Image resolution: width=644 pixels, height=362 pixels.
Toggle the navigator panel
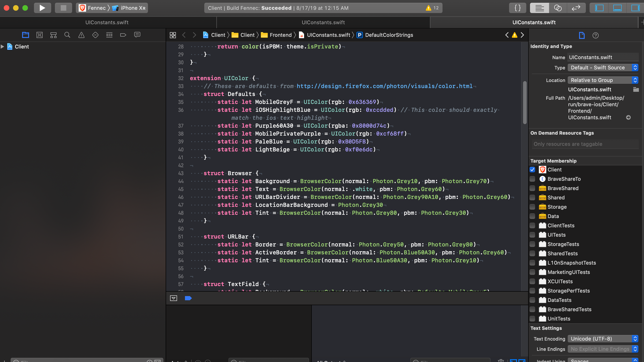click(x=599, y=8)
